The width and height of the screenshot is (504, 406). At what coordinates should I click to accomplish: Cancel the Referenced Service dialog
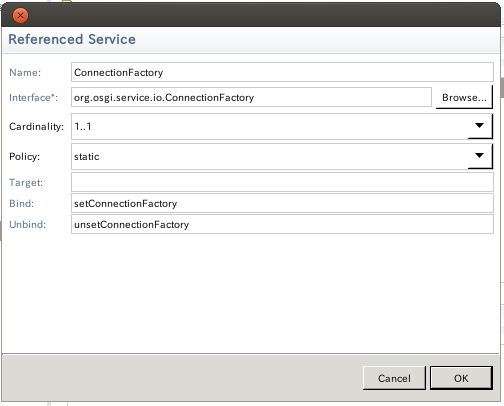point(394,378)
